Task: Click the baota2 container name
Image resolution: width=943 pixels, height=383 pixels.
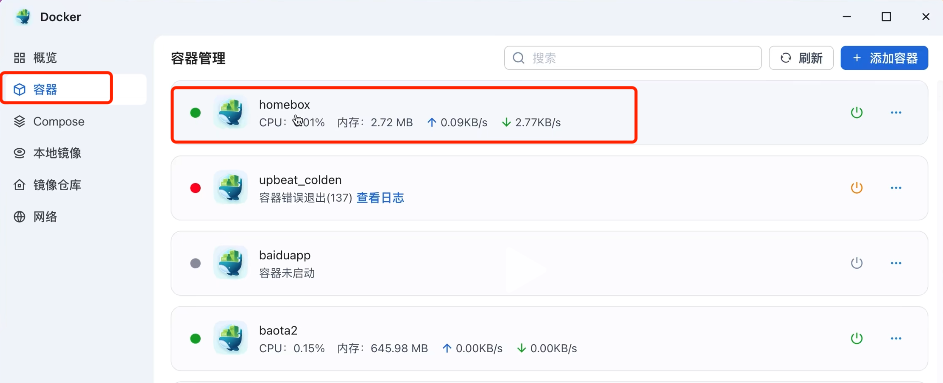Action: [278, 331]
